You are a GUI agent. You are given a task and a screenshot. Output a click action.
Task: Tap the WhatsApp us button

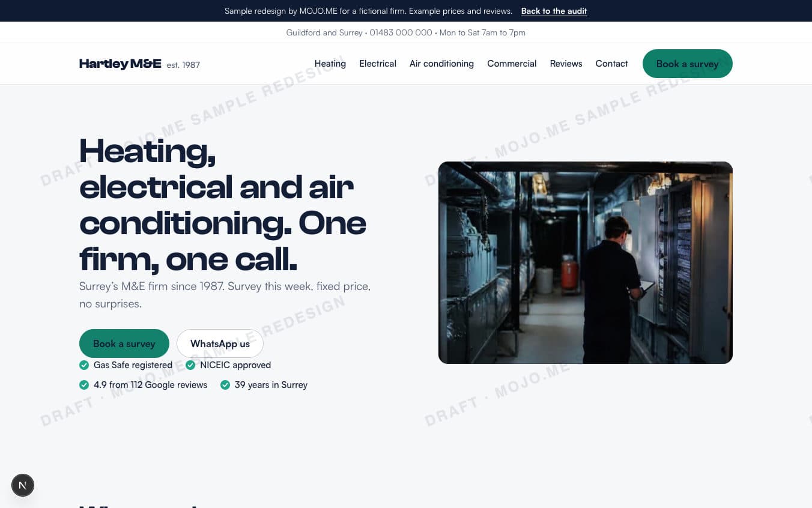(x=220, y=343)
